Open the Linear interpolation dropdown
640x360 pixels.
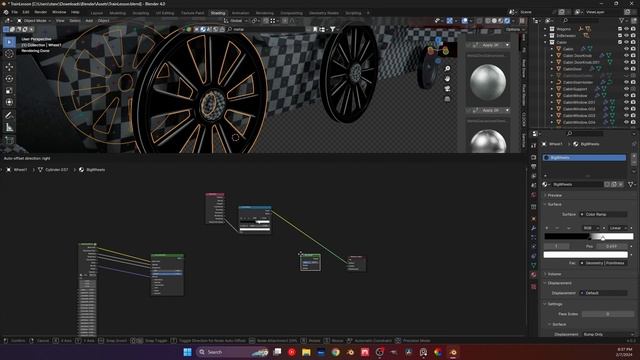618,228
